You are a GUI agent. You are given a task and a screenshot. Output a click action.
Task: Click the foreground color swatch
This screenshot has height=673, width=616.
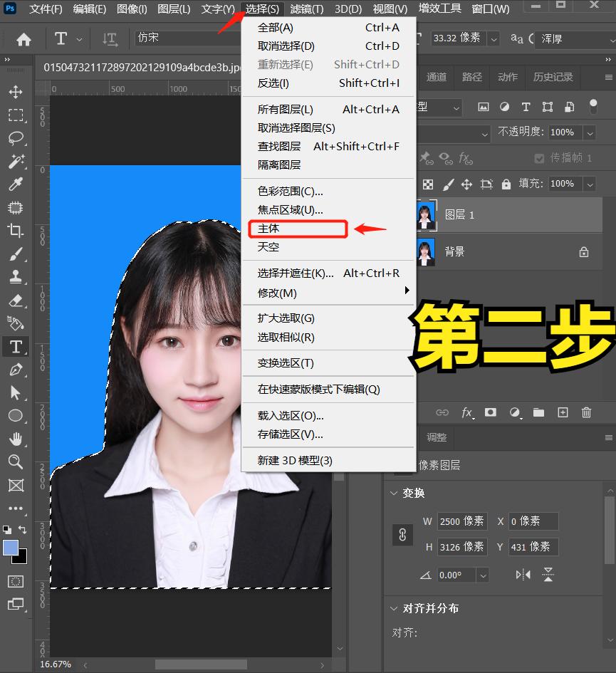click(10, 549)
